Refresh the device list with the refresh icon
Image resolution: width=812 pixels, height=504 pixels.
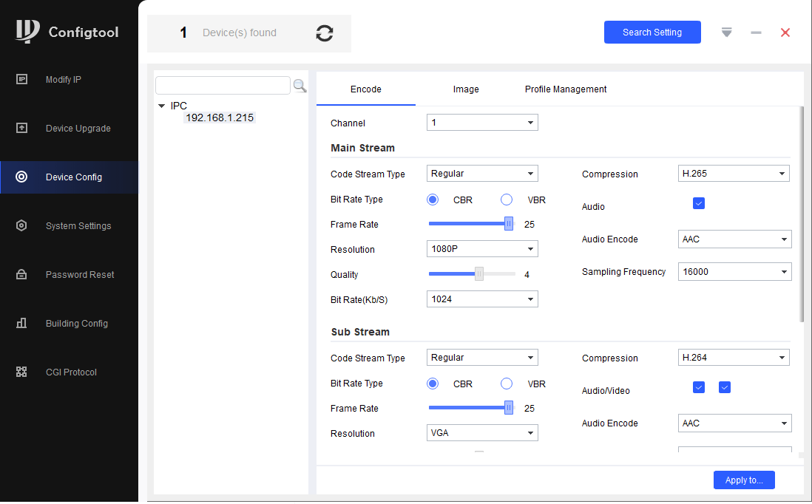324,33
